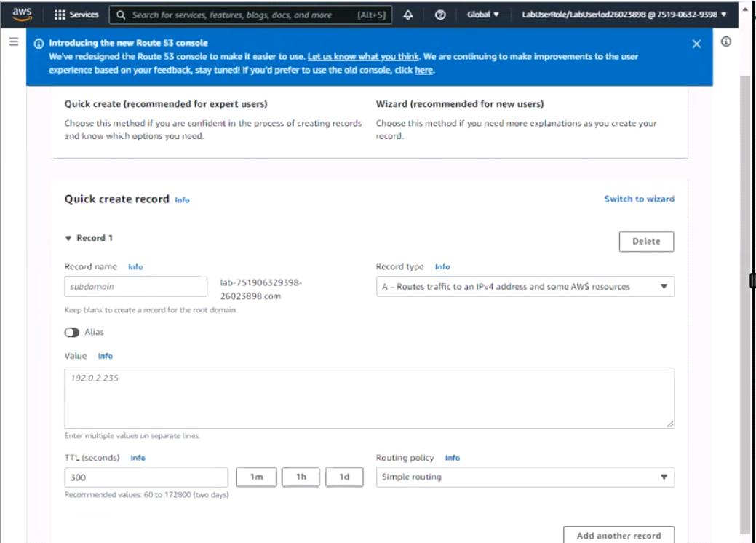Open the LabUserRole account menu
The height and width of the screenshot is (543, 756).
pos(624,15)
